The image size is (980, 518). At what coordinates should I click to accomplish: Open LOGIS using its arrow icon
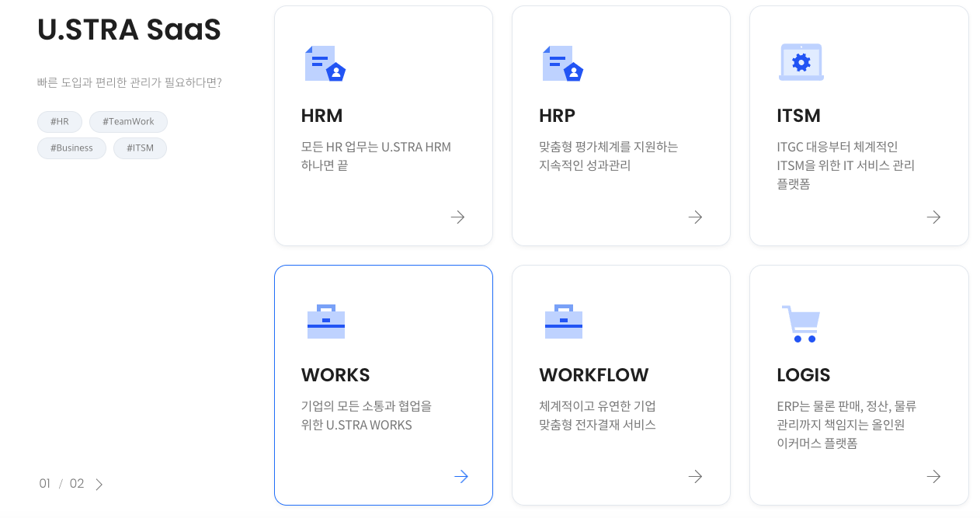[x=933, y=477]
